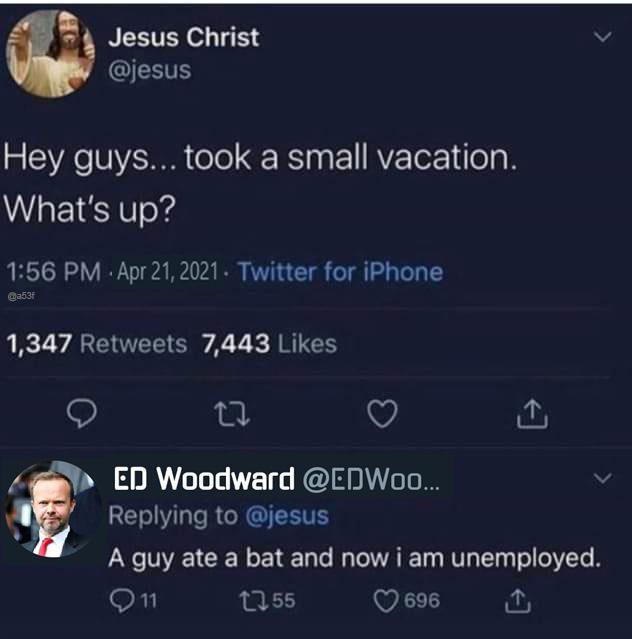Image resolution: width=632 pixels, height=639 pixels.
Task: Reply to ED Woodward's tweet (11 comments)
Action: [x=134, y=601]
